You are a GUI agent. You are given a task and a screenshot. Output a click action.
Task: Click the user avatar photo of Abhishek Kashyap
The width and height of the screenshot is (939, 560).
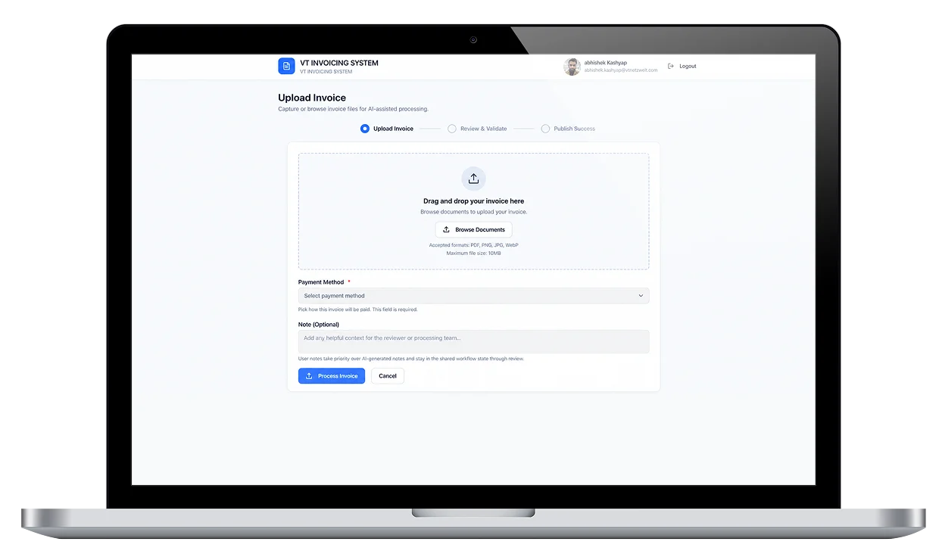(x=572, y=67)
